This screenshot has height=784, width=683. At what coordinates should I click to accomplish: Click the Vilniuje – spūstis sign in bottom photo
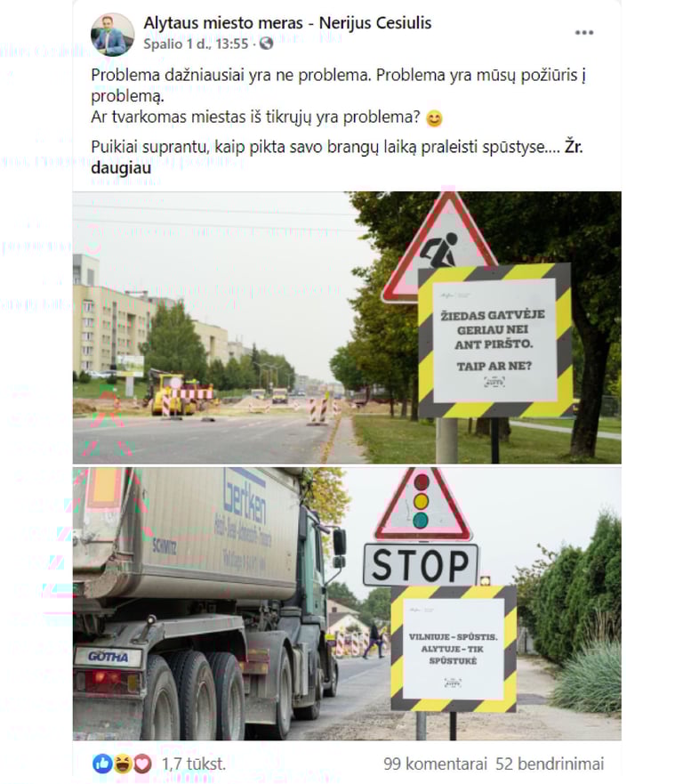tap(454, 649)
